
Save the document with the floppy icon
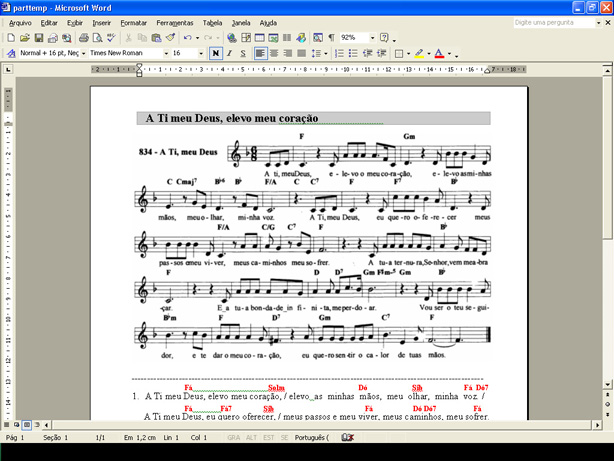[39, 38]
